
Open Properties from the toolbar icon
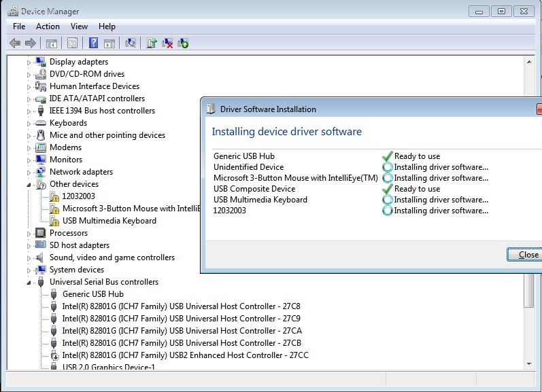point(72,43)
